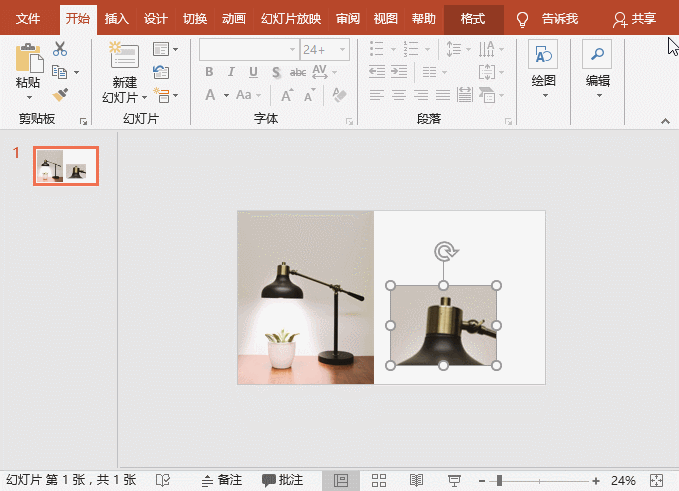Screen dimensions: 679x491
Task: Click the Share (共享) button
Action: [x=635, y=18]
